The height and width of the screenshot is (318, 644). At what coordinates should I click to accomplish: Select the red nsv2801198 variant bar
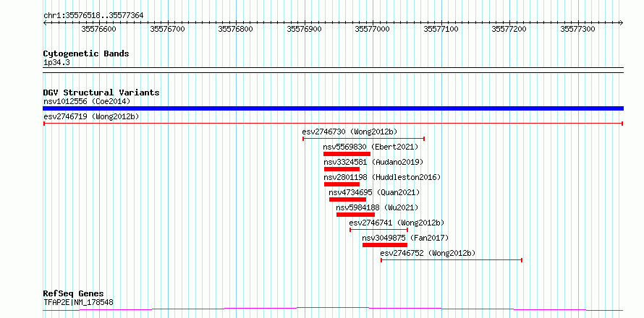342,184
